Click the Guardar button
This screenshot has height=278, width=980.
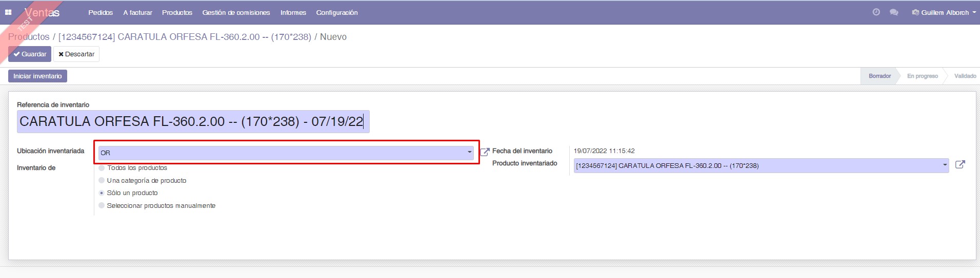point(30,54)
